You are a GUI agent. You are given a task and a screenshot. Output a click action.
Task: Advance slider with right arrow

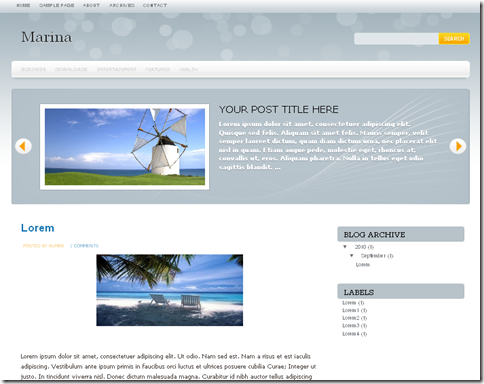click(458, 146)
